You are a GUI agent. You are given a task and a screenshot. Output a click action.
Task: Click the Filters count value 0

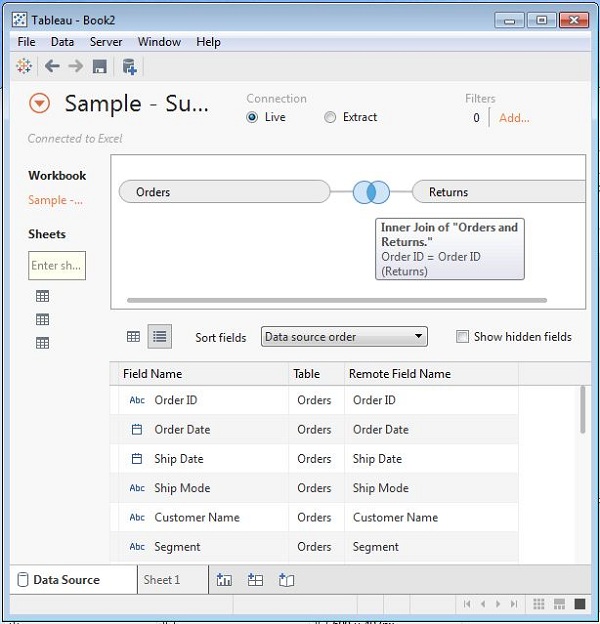[x=476, y=118]
